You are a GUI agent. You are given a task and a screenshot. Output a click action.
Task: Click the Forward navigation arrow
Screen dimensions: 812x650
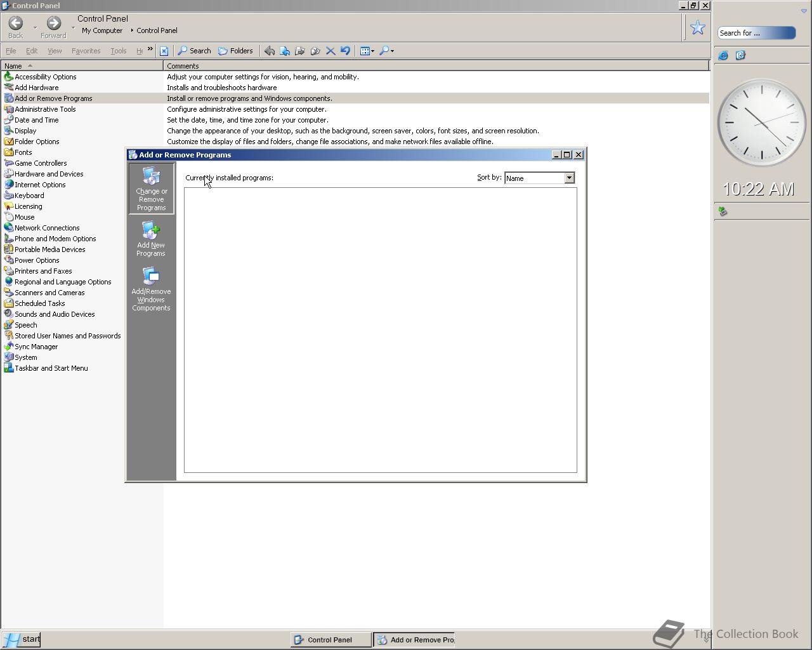pyautogui.click(x=54, y=24)
